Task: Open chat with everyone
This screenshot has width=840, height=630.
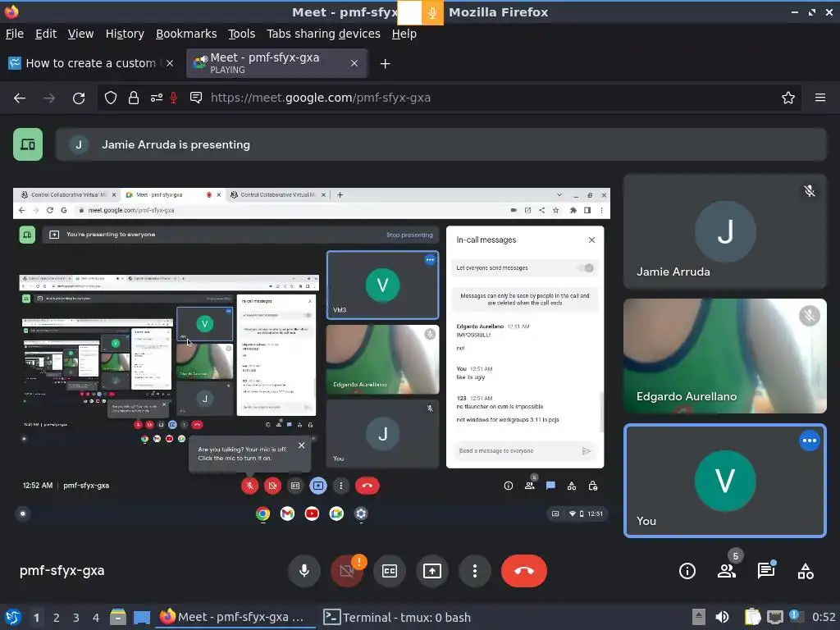Action: tap(766, 571)
